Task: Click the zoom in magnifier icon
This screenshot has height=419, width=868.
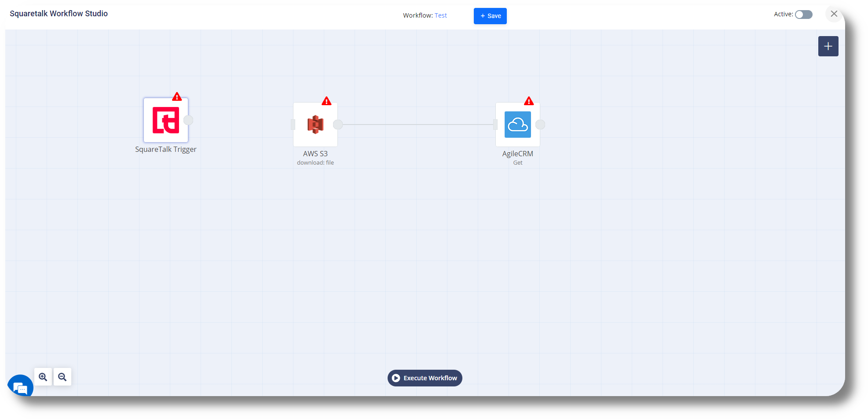Action: (x=43, y=377)
